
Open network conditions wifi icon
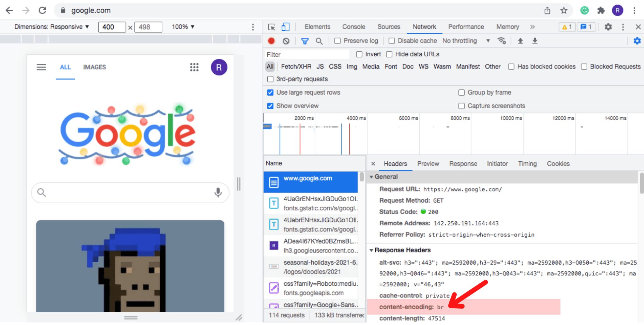pos(502,41)
